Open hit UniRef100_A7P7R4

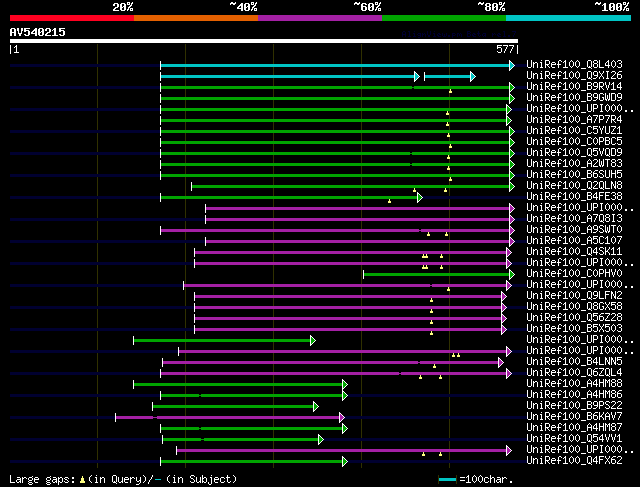pyautogui.click(x=574, y=120)
